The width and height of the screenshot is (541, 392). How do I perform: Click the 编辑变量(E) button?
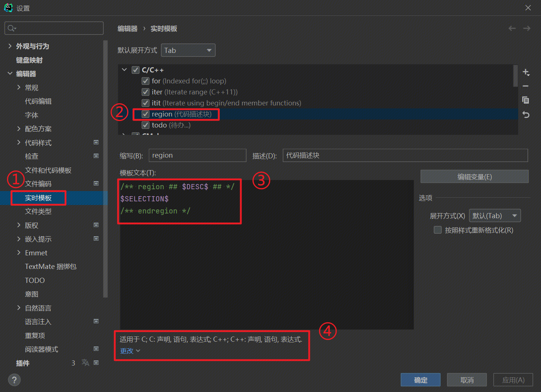click(x=474, y=177)
